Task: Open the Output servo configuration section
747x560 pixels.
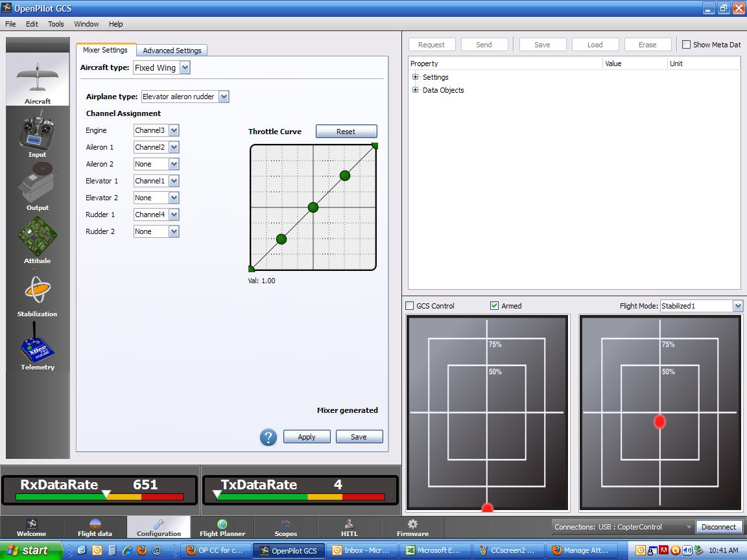Action: 37,187
